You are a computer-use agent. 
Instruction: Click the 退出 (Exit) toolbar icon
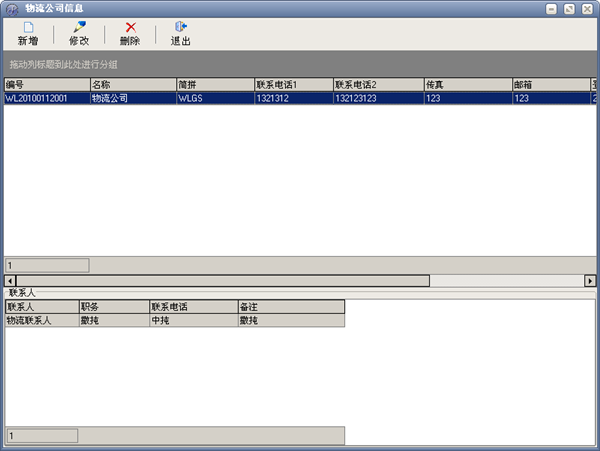click(x=181, y=27)
